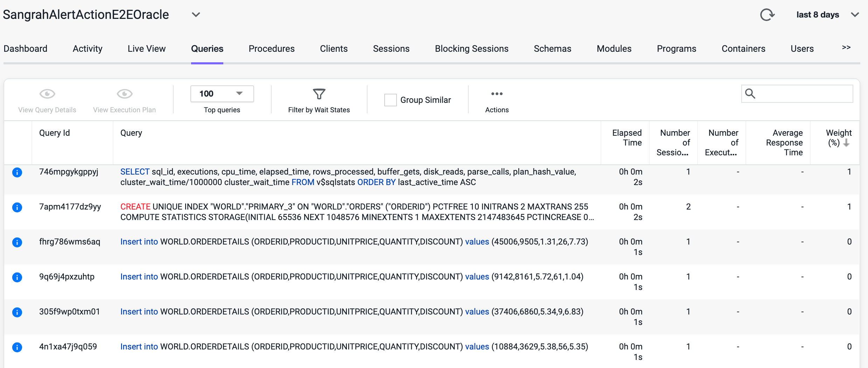
Task: Go to the Live View tab
Action: [147, 49]
